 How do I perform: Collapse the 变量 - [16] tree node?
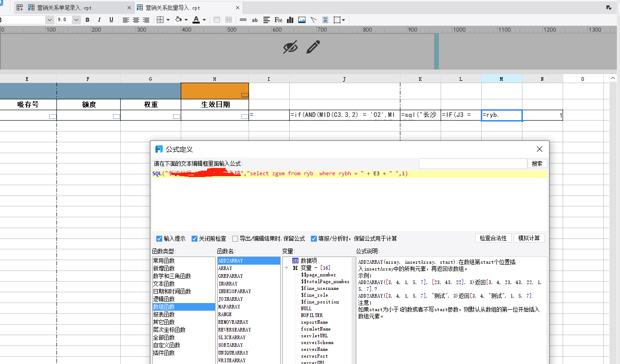click(x=287, y=268)
